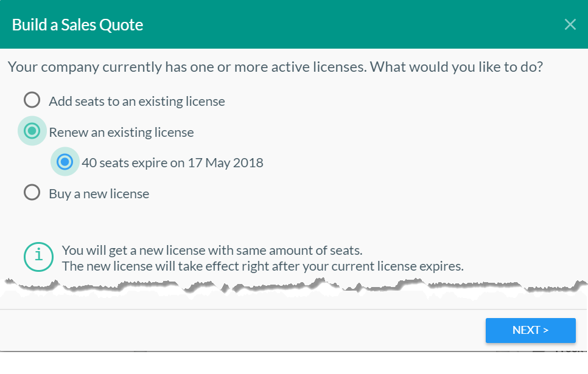Click the words 'What would you like to do?'
Screen dimensions: 588x374
click(457, 66)
